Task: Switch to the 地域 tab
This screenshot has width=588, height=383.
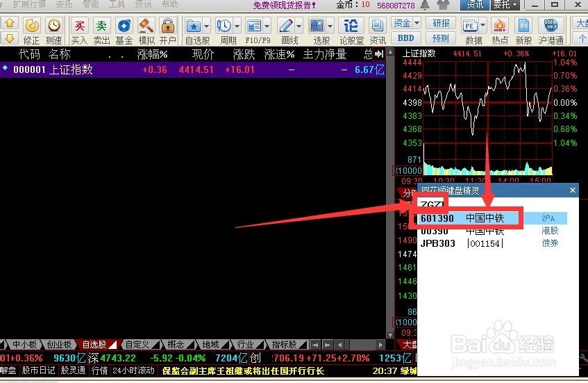Action: pos(212,344)
